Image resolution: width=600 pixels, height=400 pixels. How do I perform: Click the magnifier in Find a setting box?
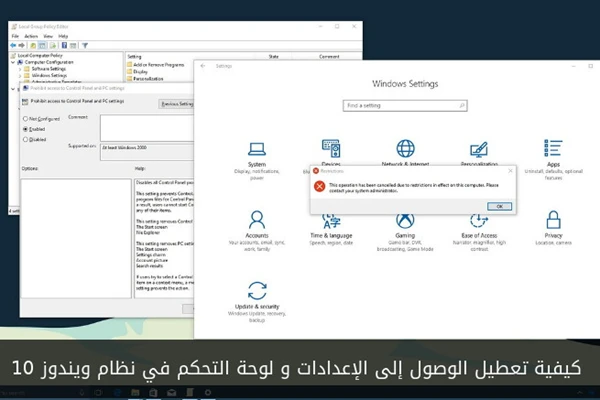tap(462, 105)
